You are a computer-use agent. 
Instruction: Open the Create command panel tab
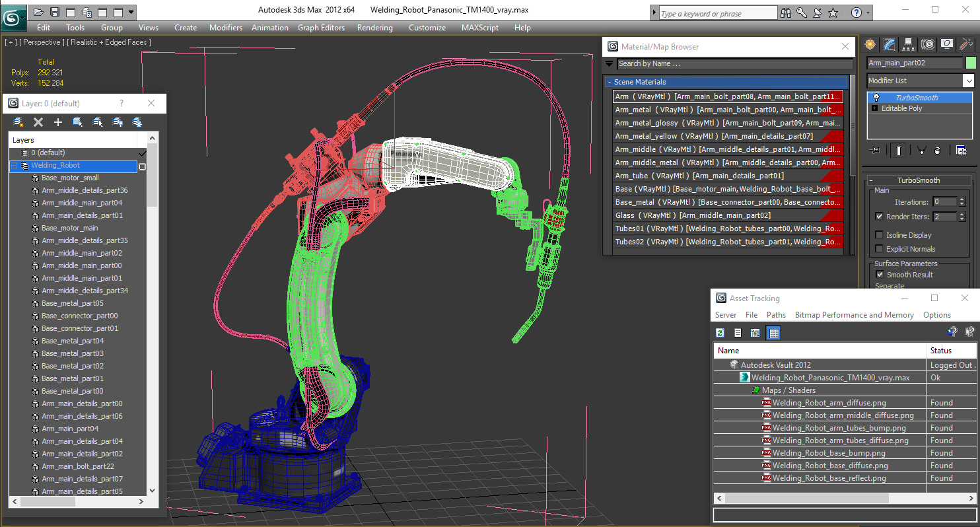870,44
